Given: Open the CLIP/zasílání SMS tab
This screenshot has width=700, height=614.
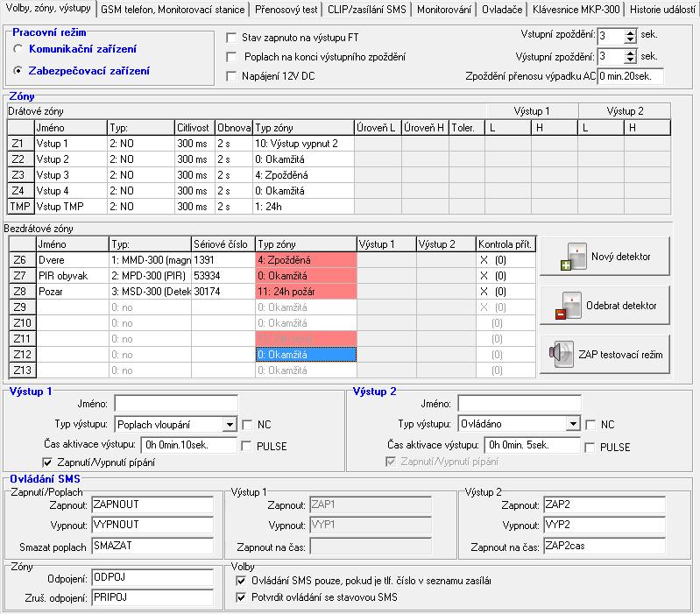Looking at the screenshot, I should pos(367,10).
